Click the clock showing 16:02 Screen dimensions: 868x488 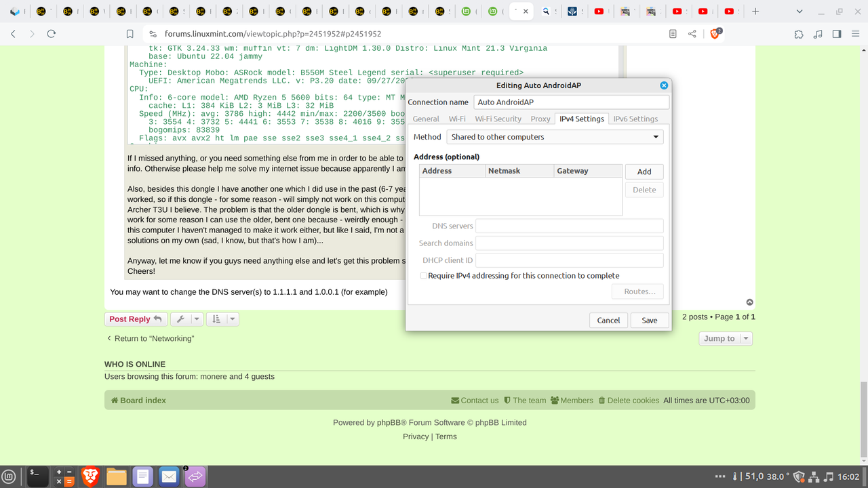click(848, 477)
